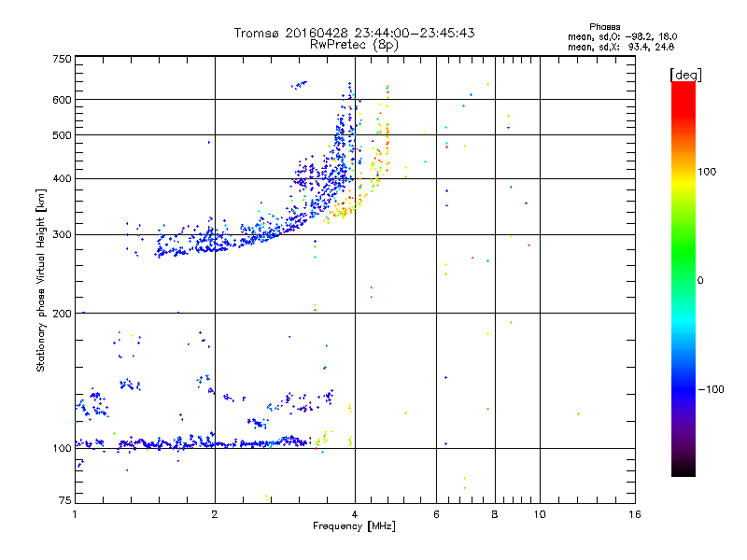
Task: Click the colorbar label '0'
Action: pos(700,281)
